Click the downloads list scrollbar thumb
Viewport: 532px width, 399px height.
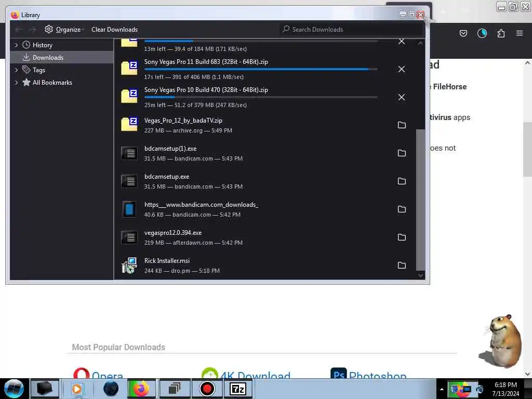420,199
